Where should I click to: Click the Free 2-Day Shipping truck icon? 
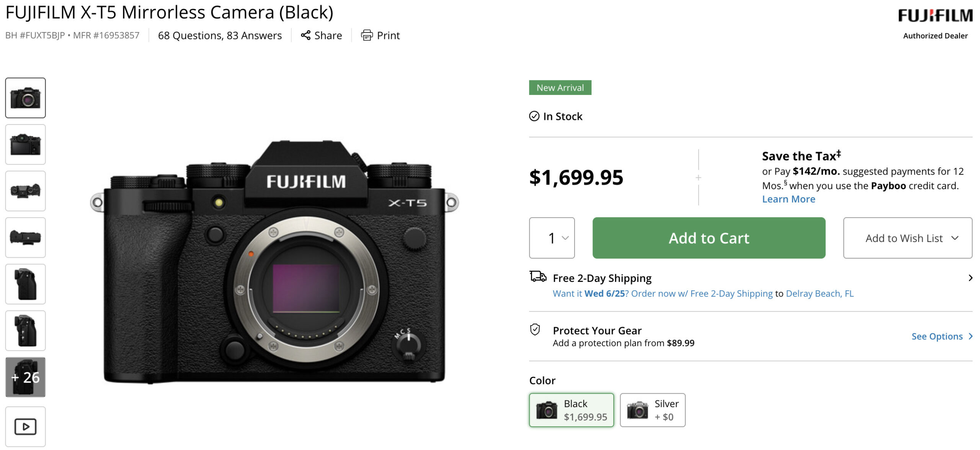538,276
